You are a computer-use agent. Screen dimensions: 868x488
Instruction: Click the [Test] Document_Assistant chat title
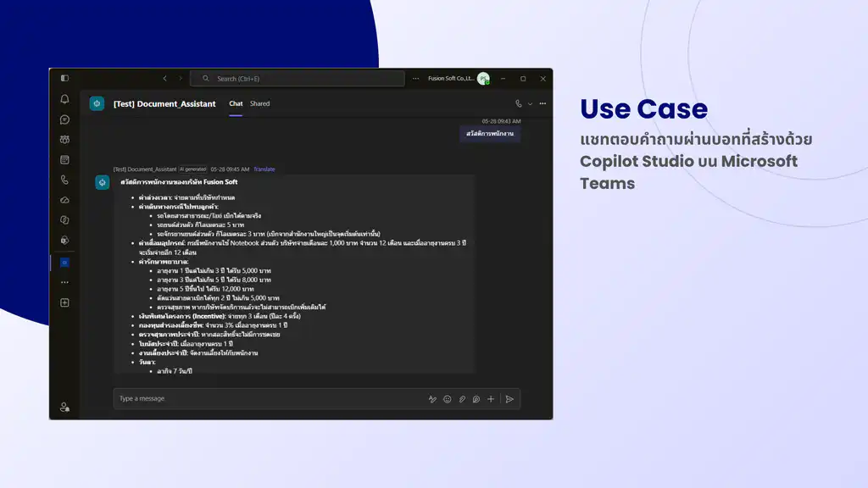[164, 103]
